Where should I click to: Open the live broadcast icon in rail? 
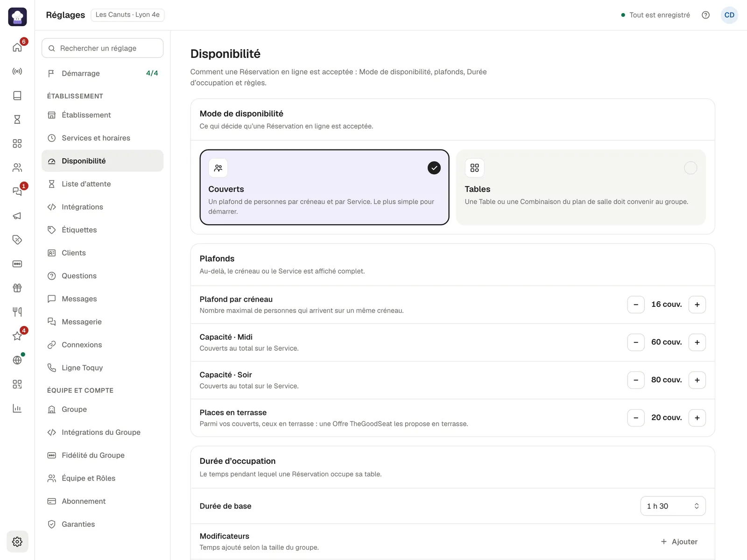pyautogui.click(x=17, y=71)
